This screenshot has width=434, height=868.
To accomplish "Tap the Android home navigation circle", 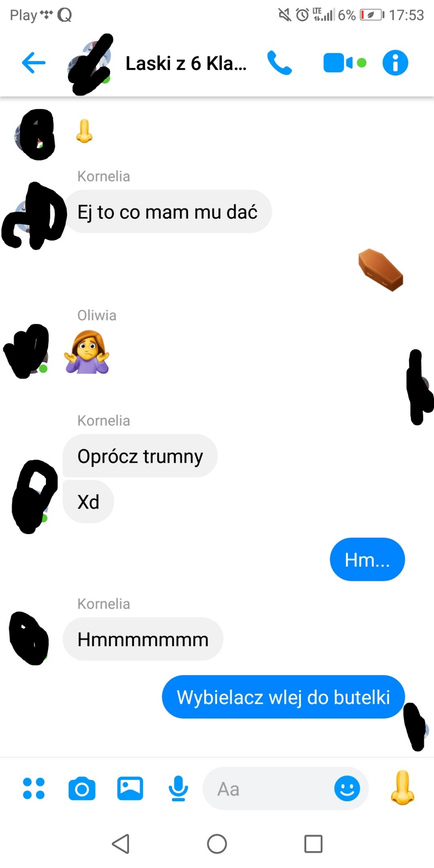I will tap(217, 843).
